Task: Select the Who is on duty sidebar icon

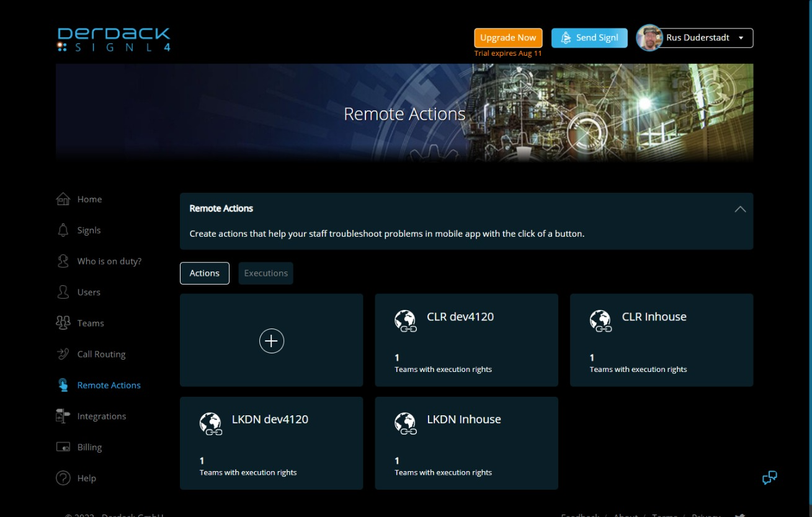Action: 63,261
